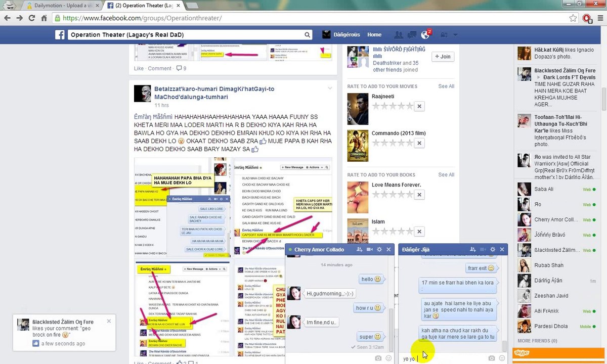Chat with Cherry Amor Coll... in sidebar

point(557,219)
